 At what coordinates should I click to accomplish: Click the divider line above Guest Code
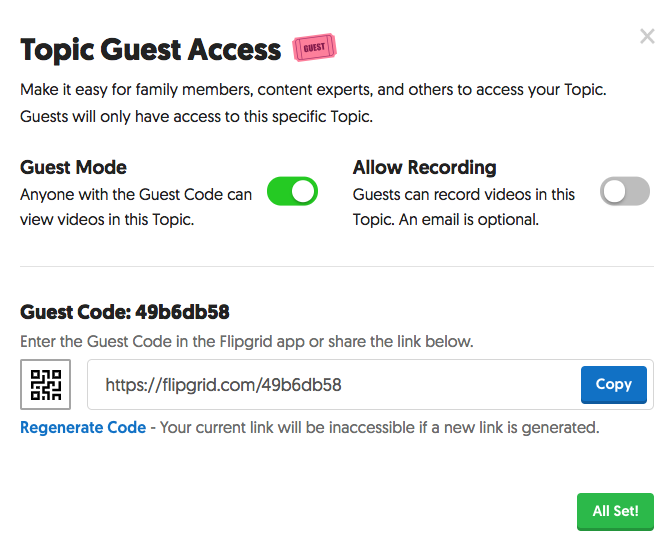[336, 266]
